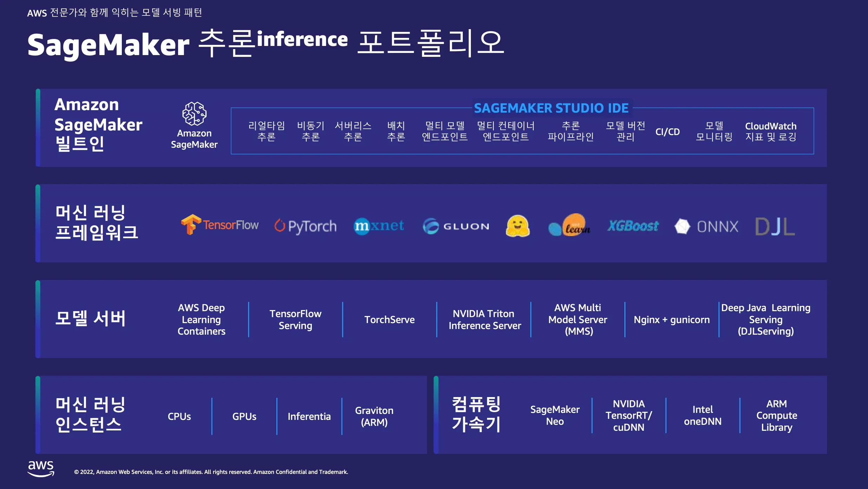The image size is (868, 489).
Task: Click the GPUs instance type
Action: click(244, 416)
